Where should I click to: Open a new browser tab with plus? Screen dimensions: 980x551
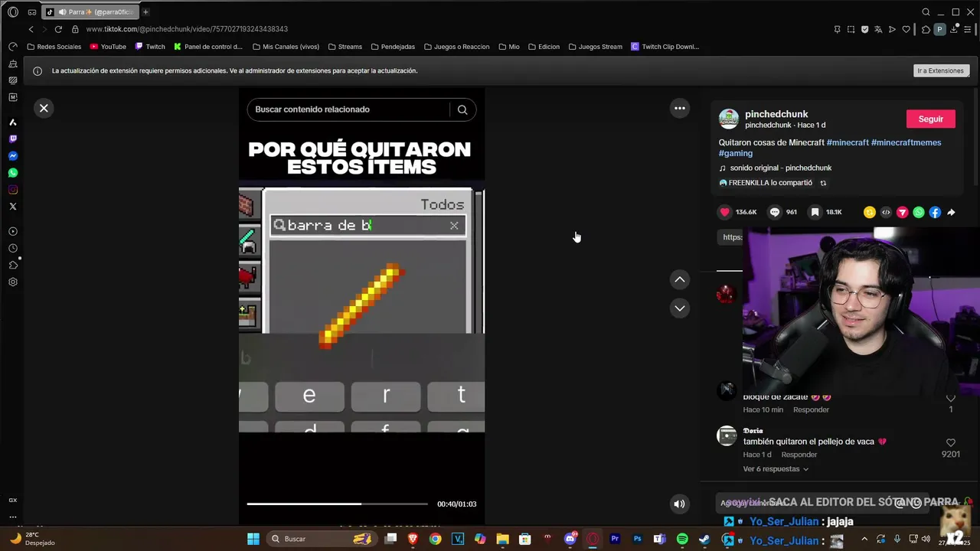[x=145, y=12]
